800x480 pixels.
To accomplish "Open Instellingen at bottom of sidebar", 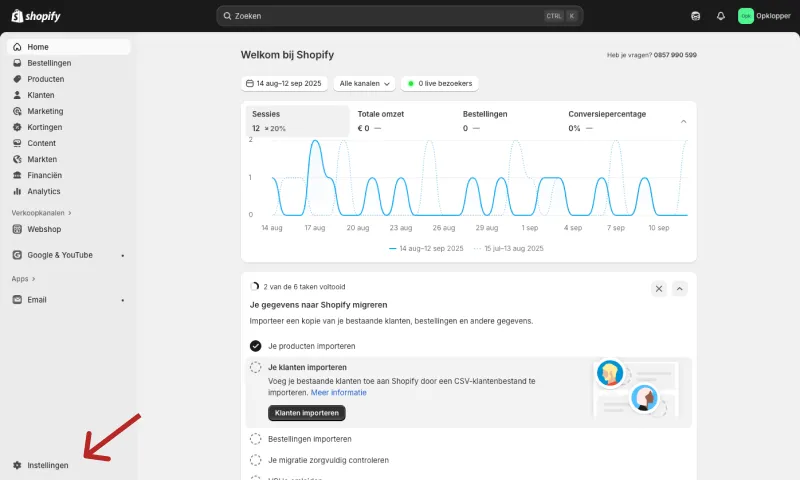I will 68,465.
